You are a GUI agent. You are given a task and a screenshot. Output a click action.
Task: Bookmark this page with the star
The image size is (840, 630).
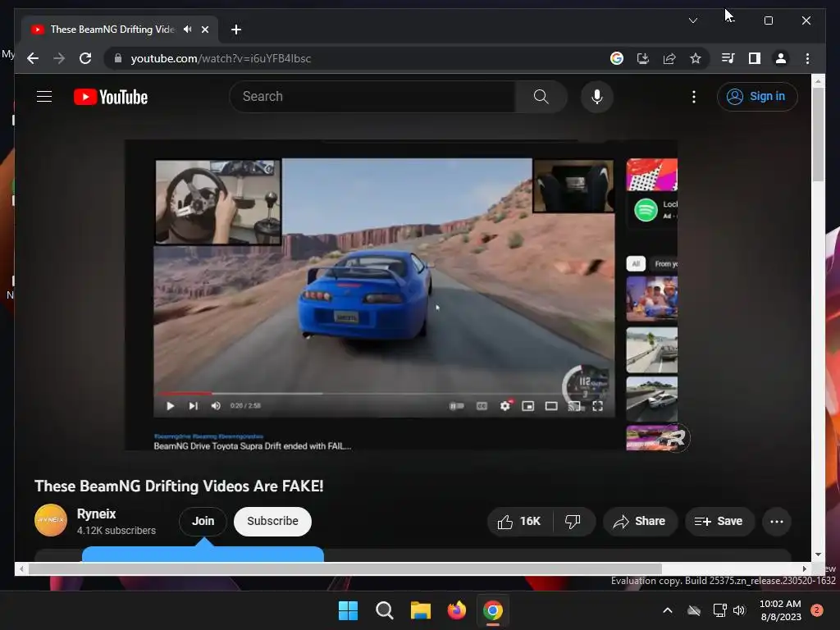(x=696, y=58)
